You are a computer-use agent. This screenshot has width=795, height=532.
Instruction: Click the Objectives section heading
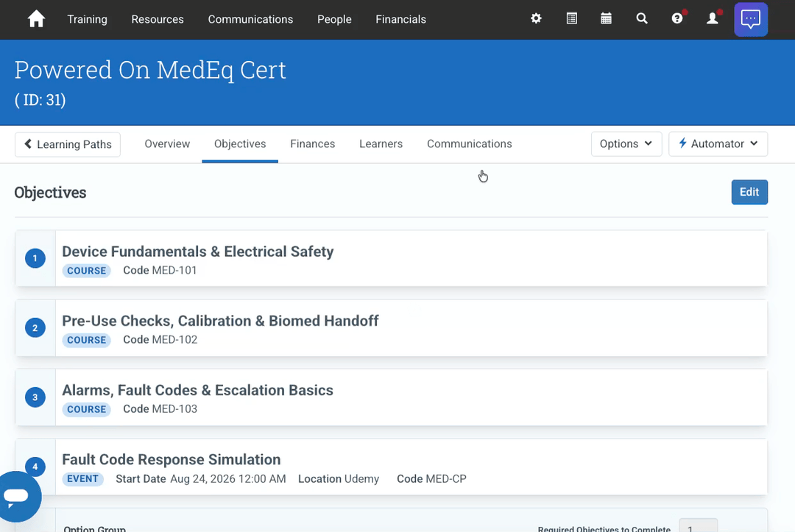click(50, 193)
